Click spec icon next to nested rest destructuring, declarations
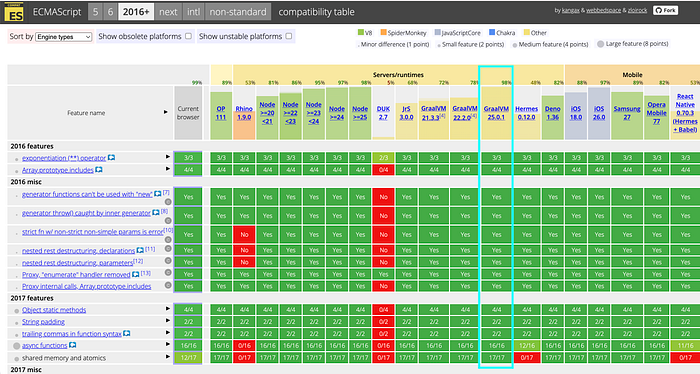 (140, 250)
